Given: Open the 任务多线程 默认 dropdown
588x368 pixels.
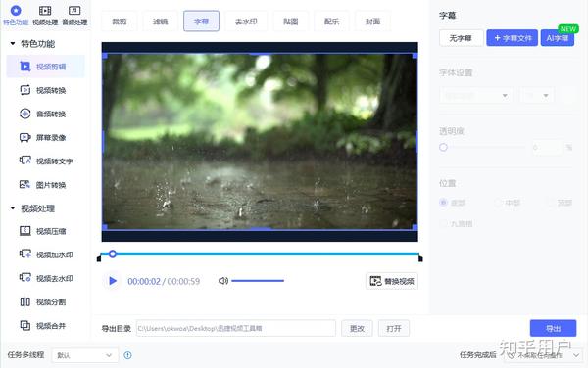Looking at the screenshot, I should click(x=84, y=355).
